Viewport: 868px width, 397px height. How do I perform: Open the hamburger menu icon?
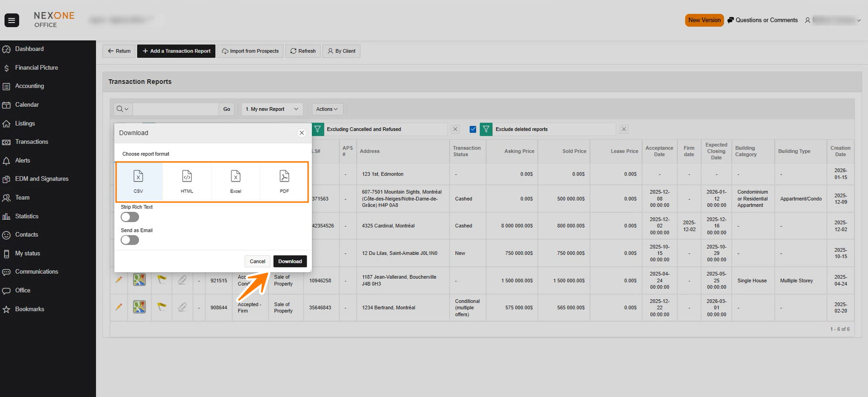click(12, 20)
